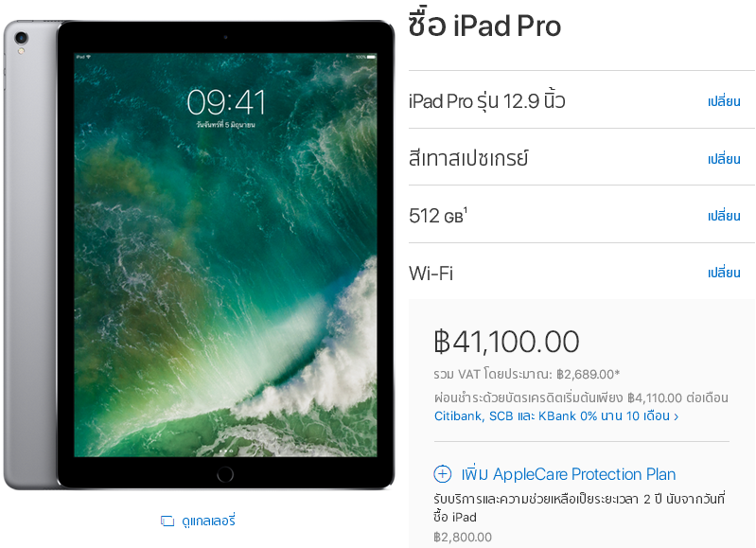Change the Space Gray color selection
The image size is (756, 548).
click(x=724, y=159)
